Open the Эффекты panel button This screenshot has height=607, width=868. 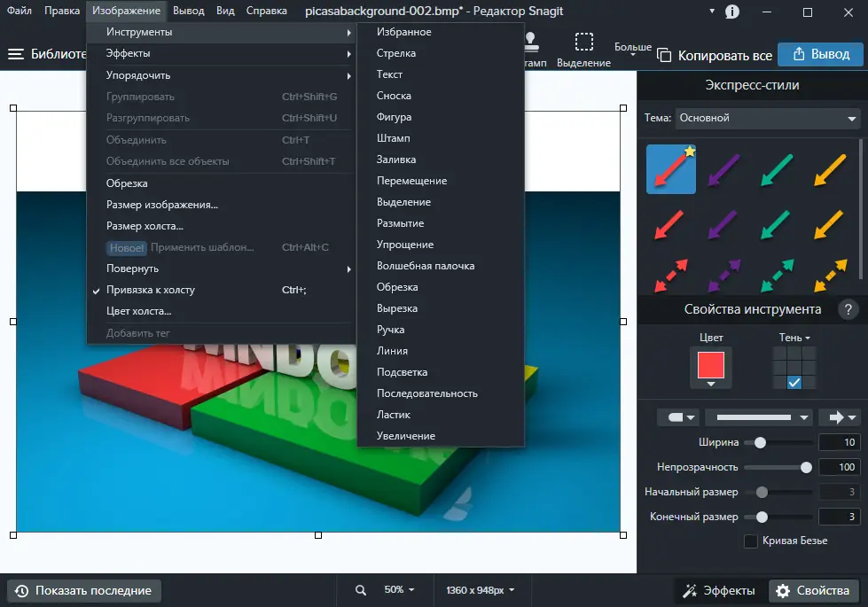click(x=720, y=591)
